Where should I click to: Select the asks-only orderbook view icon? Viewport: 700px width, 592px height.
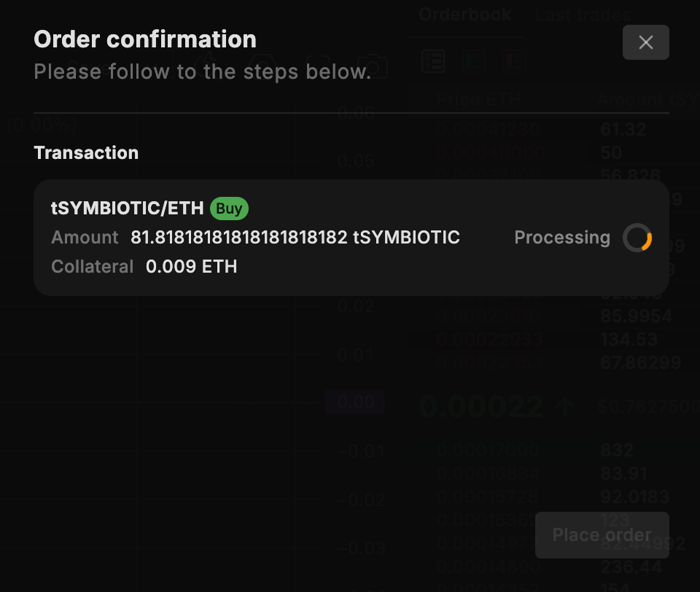(515, 61)
